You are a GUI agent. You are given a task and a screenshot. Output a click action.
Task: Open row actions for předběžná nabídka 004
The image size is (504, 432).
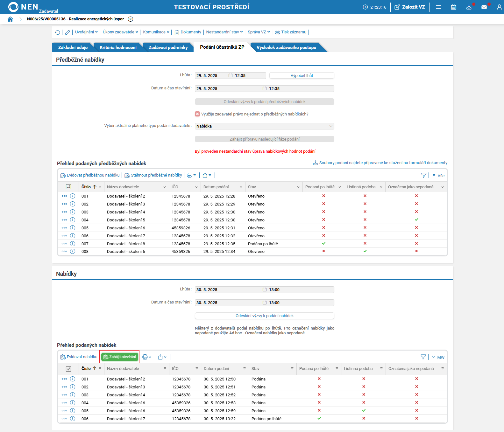point(64,220)
